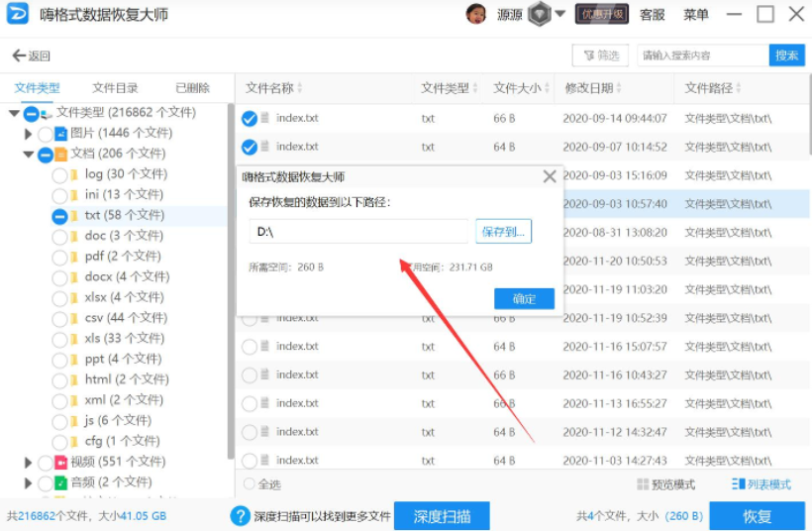
Task: Click the hexagon membership badge icon
Action: 539,14
